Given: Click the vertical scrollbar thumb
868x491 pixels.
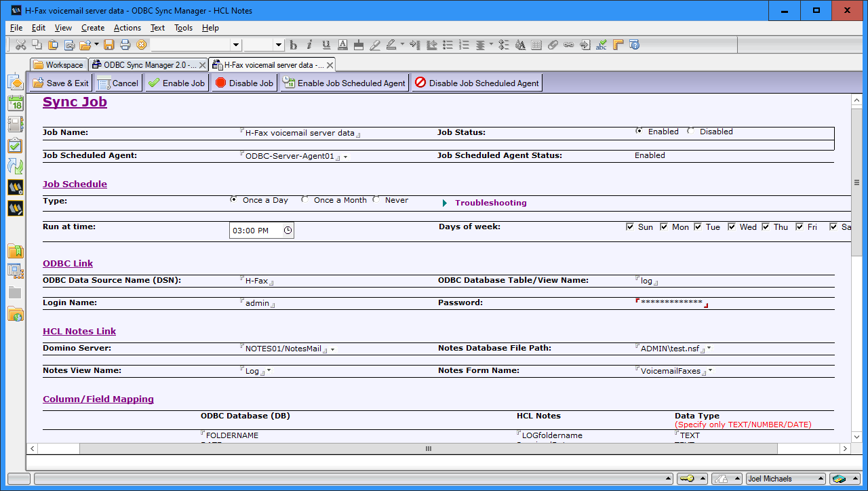Looking at the screenshot, I should pyautogui.click(x=856, y=182).
